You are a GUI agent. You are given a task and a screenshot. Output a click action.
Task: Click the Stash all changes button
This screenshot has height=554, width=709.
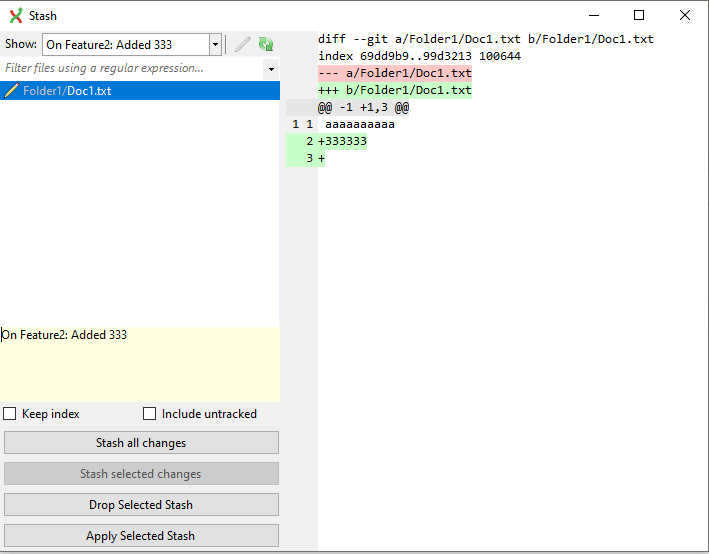tap(141, 443)
